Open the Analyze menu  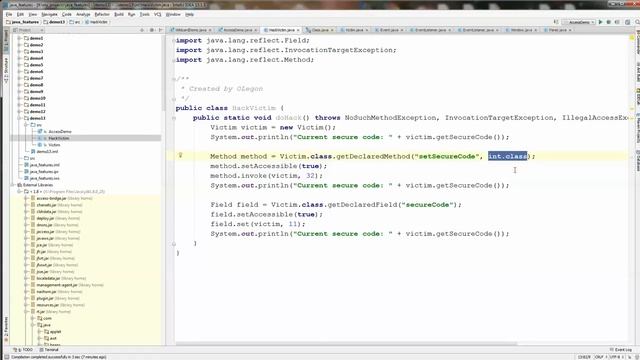pyautogui.click(x=83, y=14)
